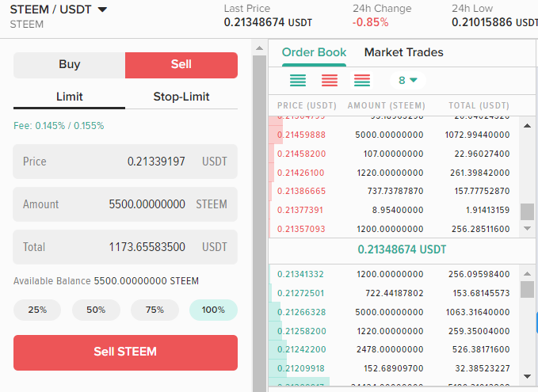Select ask price 0.21386665
The width and height of the screenshot is (538, 392).
click(x=301, y=191)
